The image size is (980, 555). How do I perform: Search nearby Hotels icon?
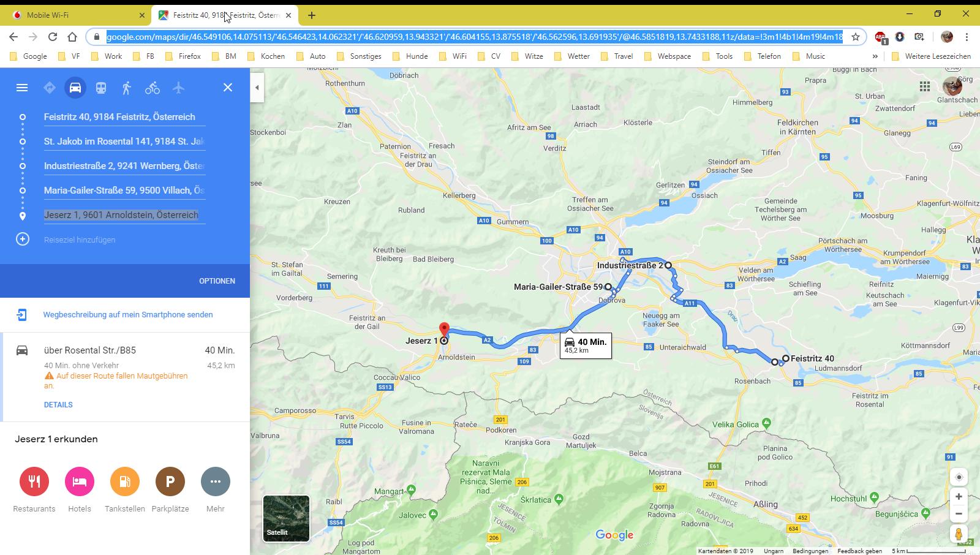[80, 481]
